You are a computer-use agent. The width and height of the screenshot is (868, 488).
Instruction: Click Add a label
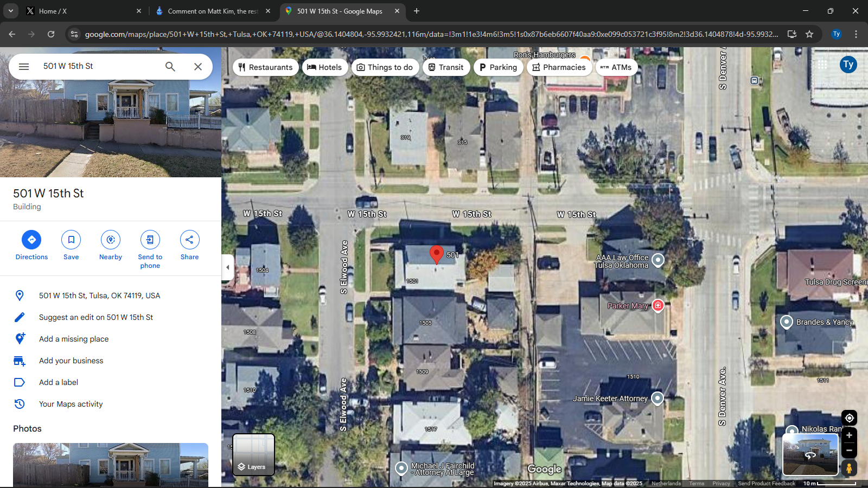111,382
